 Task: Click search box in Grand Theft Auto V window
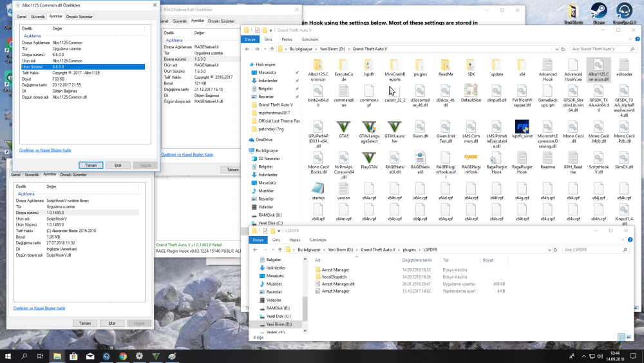pos(602,49)
